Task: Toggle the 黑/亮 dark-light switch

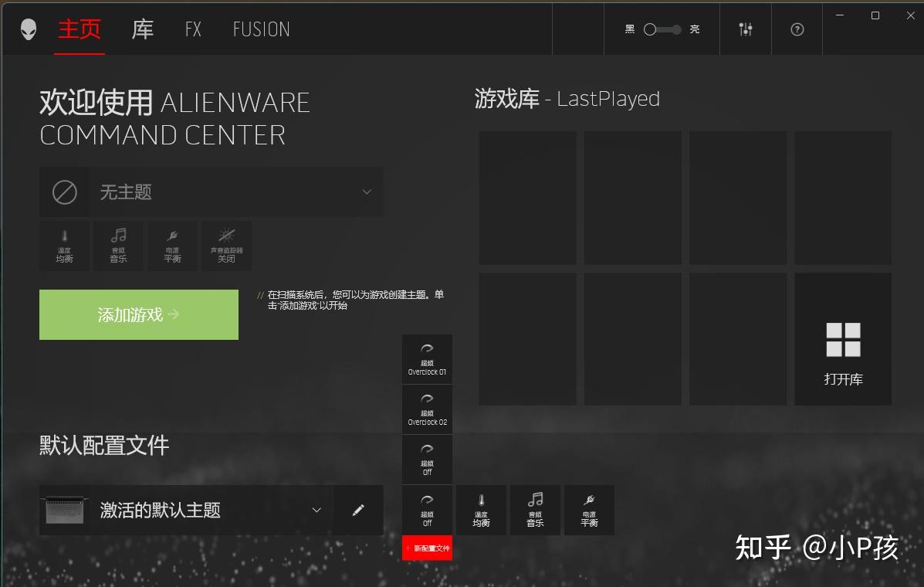Action: click(662, 29)
